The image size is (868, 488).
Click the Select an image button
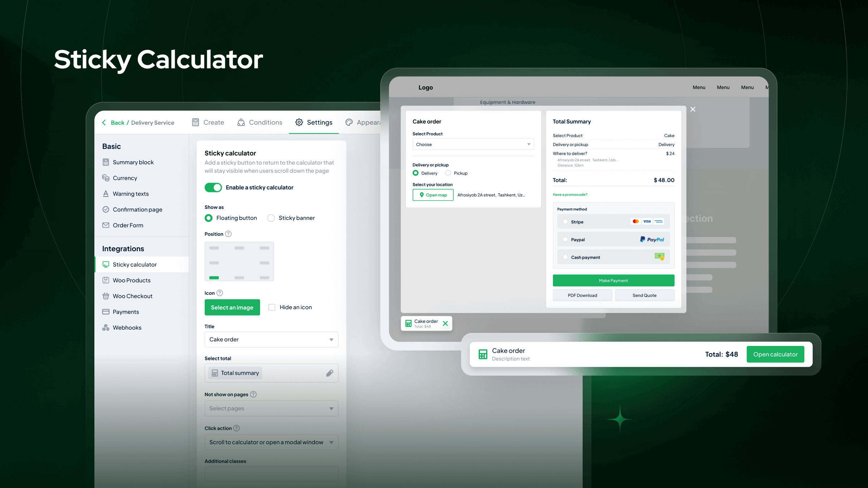click(232, 307)
